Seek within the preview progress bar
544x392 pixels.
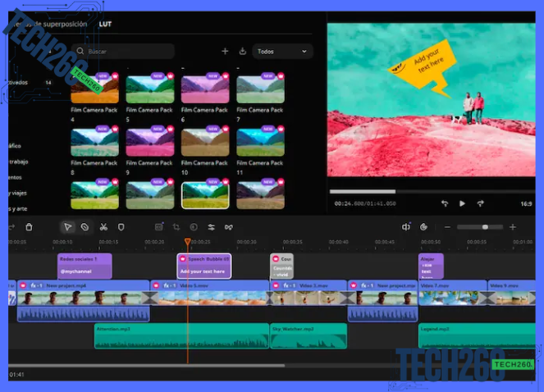pyautogui.click(x=432, y=192)
